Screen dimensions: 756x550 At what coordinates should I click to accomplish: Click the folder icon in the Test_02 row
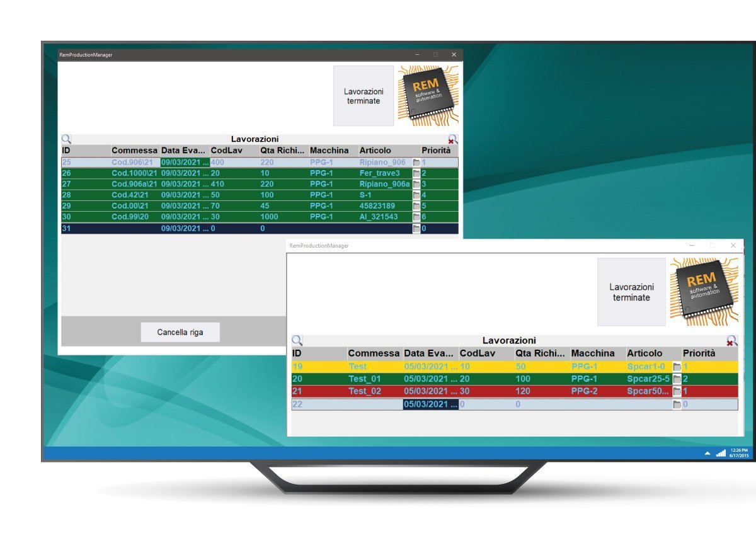(677, 391)
